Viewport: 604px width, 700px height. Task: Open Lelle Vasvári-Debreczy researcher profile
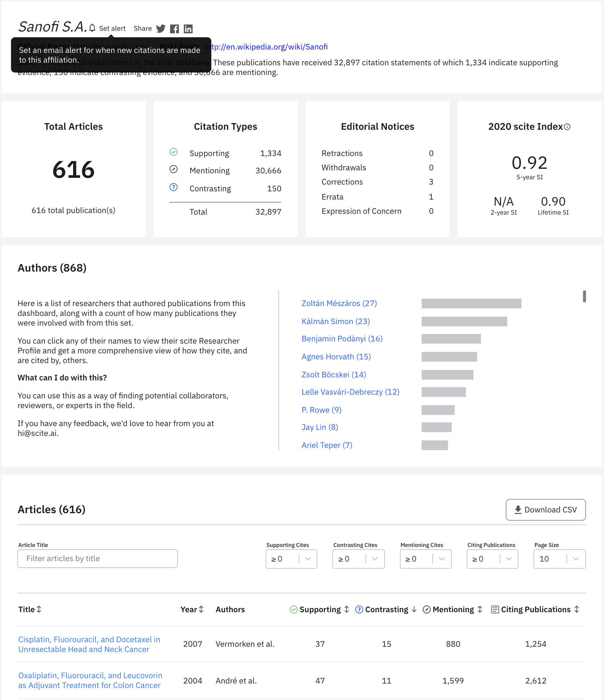tap(350, 392)
